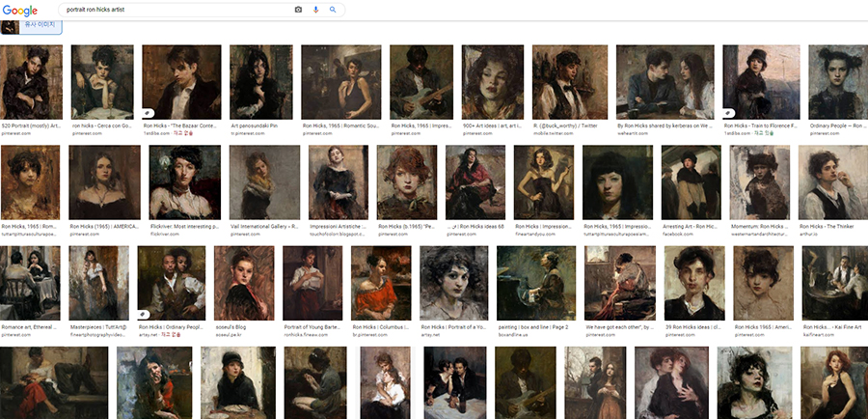Open 'The Bazaar Conte...' painting thumbnail

point(181,82)
